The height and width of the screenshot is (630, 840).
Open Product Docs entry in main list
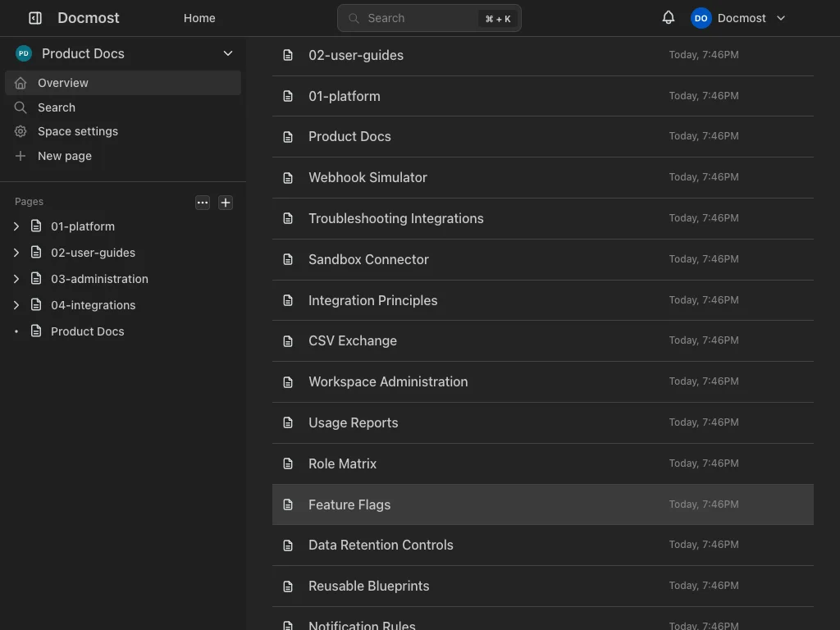pyautogui.click(x=543, y=137)
